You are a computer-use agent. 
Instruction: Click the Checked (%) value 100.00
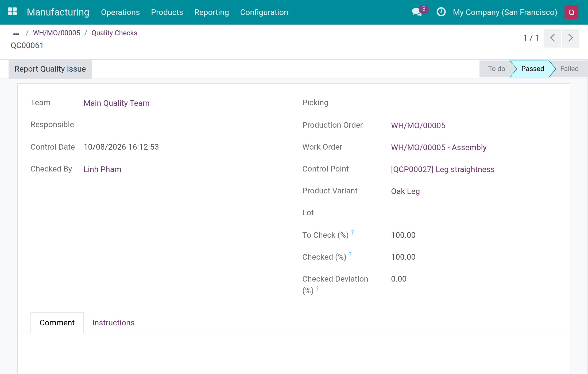click(x=403, y=257)
